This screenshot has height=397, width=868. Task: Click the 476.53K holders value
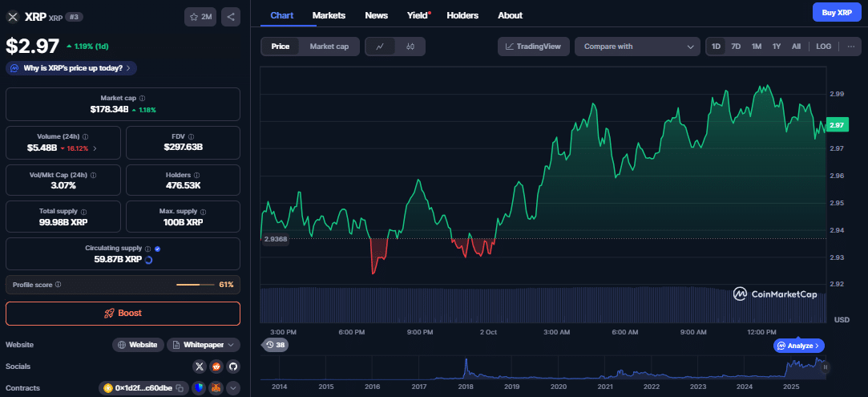pos(184,185)
